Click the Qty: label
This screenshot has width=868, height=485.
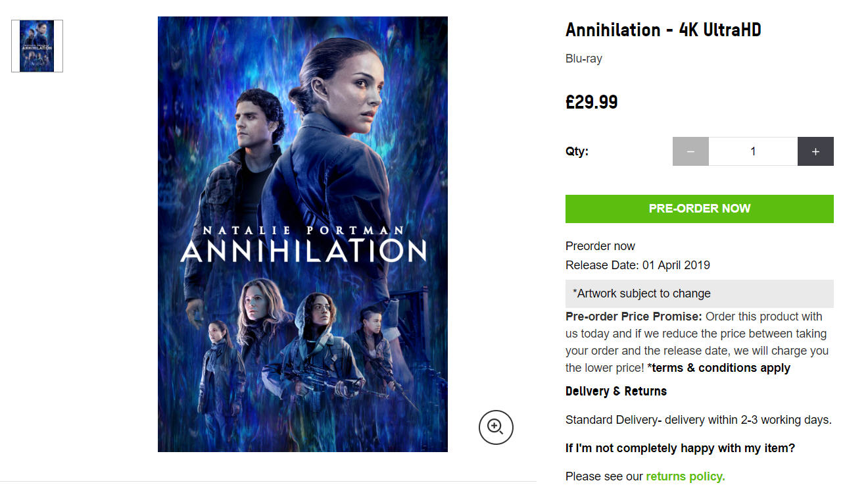577,151
